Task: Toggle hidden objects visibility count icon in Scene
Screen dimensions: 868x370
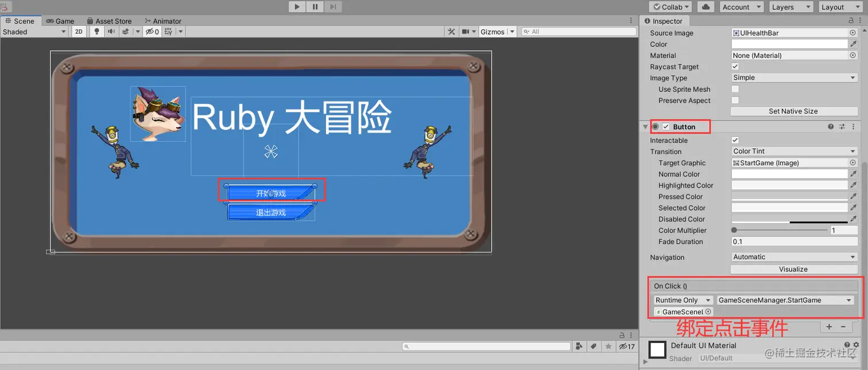Action: click(152, 32)
